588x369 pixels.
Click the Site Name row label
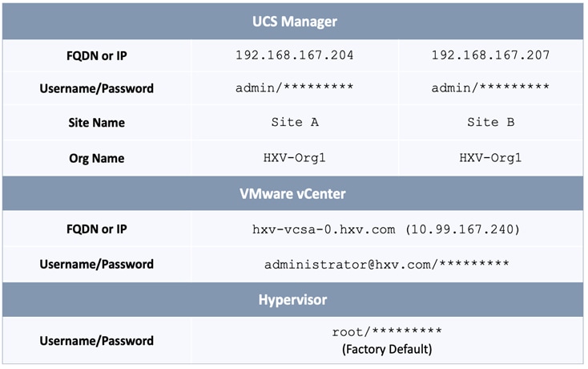[x=96, y=124]
